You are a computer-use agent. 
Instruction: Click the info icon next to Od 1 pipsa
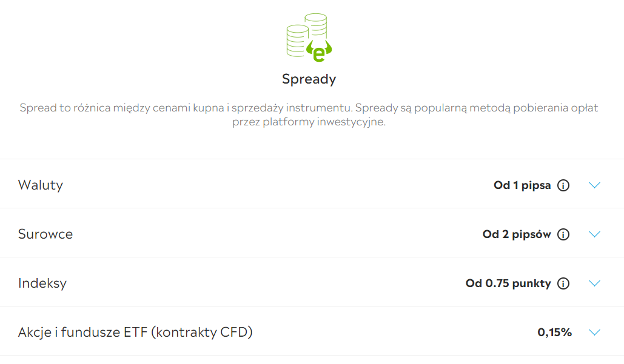(x=563, y=185)
